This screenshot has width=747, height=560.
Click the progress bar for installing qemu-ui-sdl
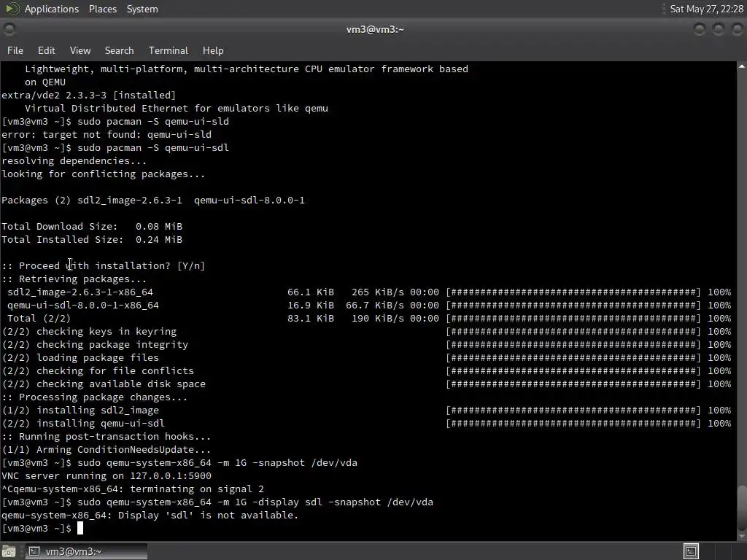click(573, 424)
